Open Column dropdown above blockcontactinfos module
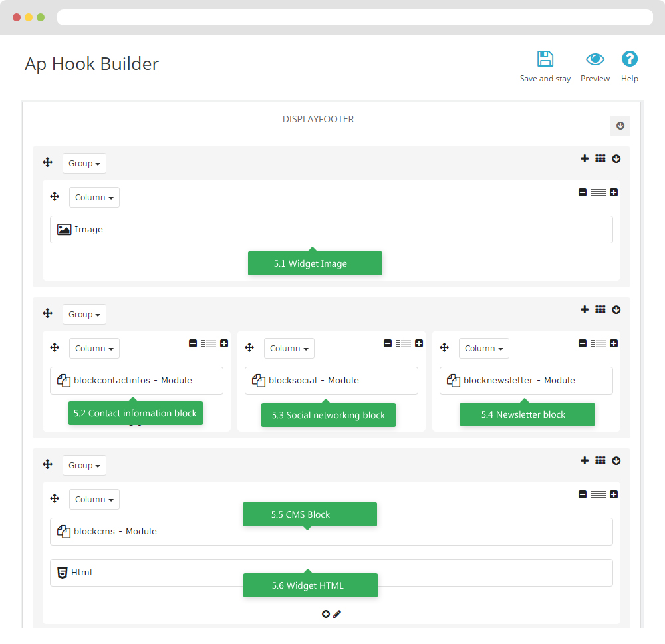Screen dimensions: 665x644 pyautogui.click(x=94, y=349)
